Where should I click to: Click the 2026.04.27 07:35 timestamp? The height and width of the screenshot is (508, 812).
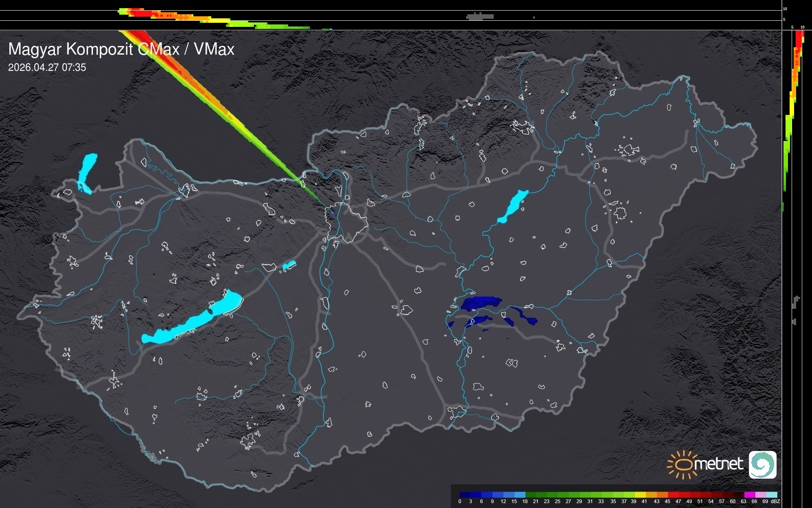[x=47, y=68]
